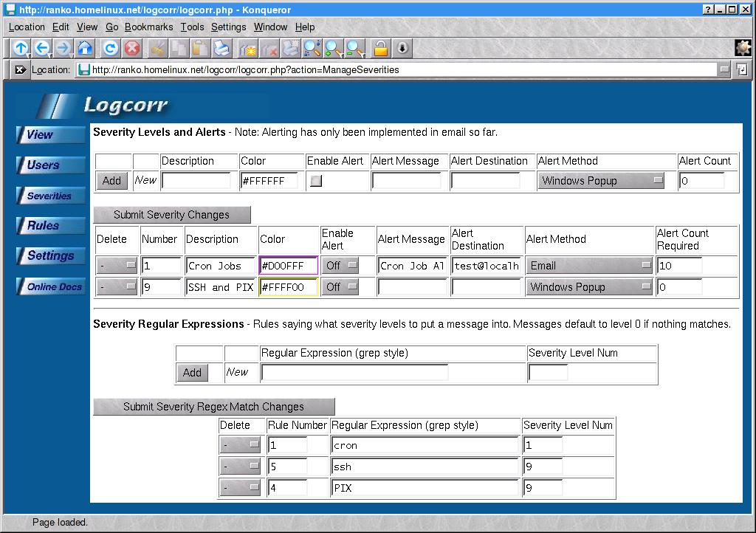The image size is (756, 533).
Task: Tick the Enable Alert checkbox for new severity
Action: tap(316, 181)
